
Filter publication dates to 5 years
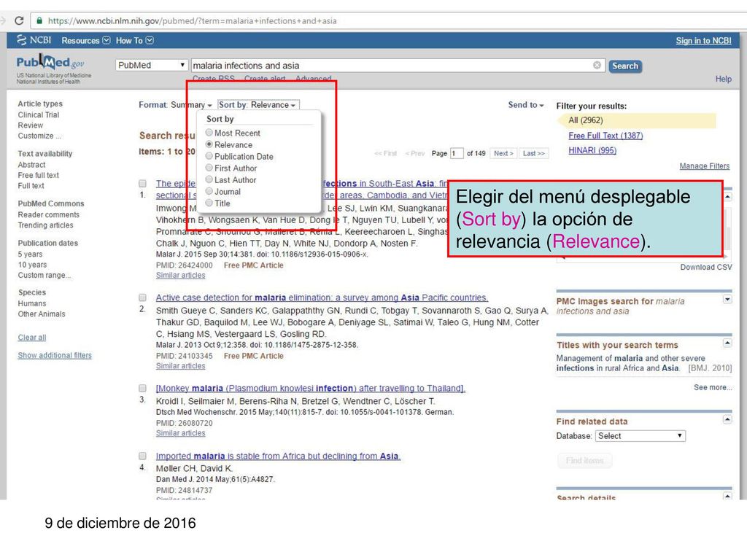pyautogui.click(x=30, y=254)
